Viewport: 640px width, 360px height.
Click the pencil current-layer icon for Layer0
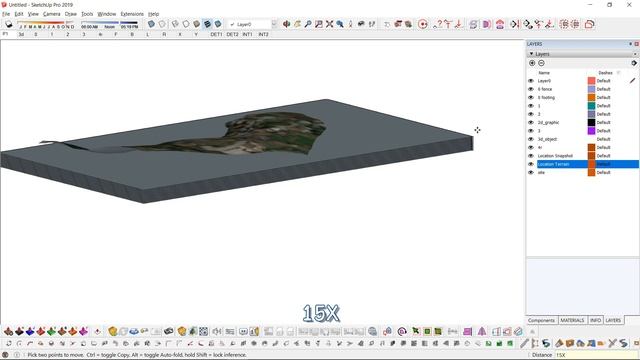coord(632,81)
